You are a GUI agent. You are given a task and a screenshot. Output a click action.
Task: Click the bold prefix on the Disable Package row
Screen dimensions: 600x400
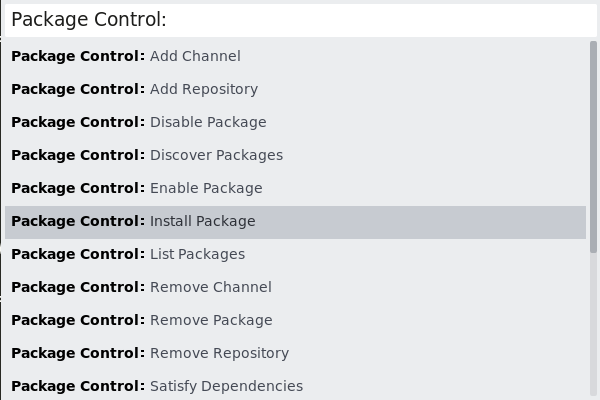78,122
